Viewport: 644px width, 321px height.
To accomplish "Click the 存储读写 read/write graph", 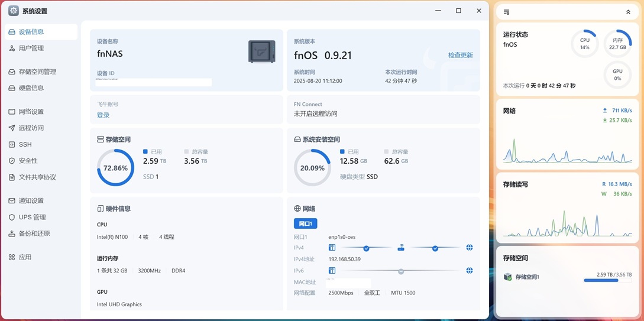I will [567, 223].
